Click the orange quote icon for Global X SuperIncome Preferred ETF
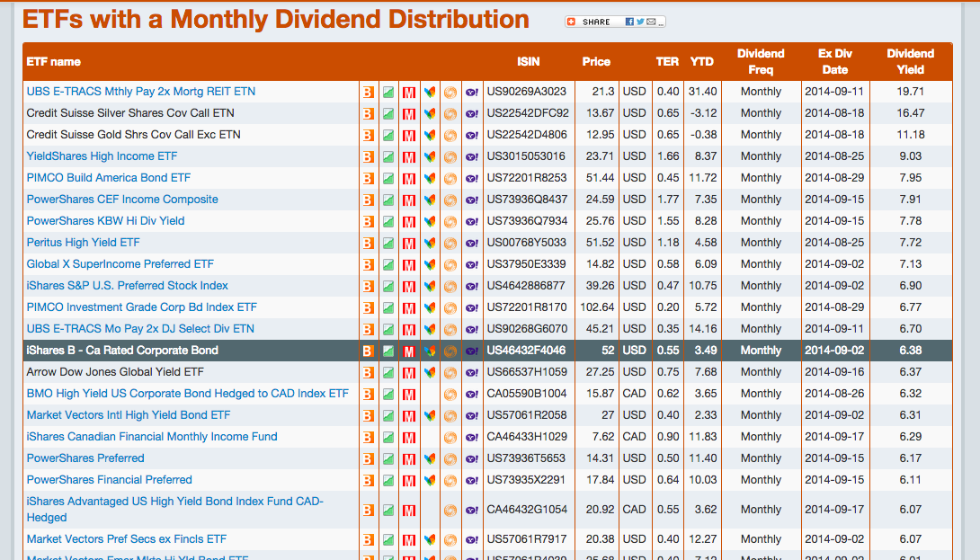This screenshot has height=560, width=980. [450, 263]
